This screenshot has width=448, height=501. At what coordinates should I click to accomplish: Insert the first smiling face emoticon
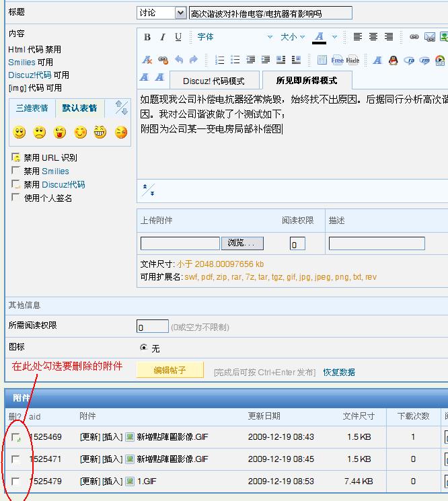pos(20,132)
